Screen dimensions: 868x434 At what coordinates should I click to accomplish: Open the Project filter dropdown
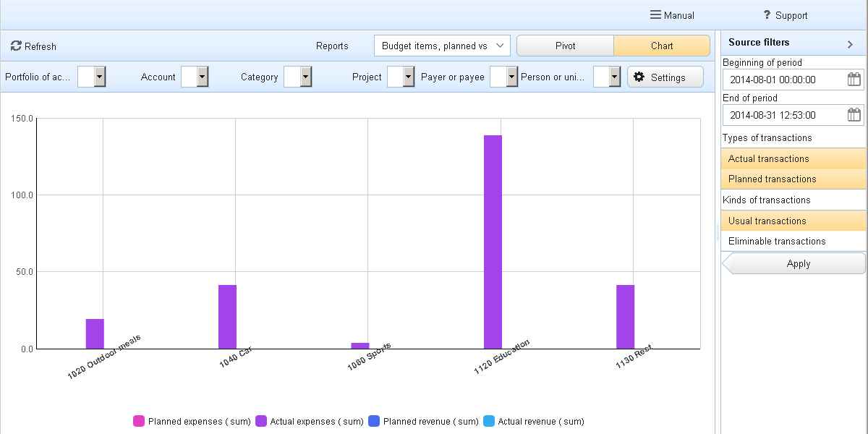(x=408, y=77)
